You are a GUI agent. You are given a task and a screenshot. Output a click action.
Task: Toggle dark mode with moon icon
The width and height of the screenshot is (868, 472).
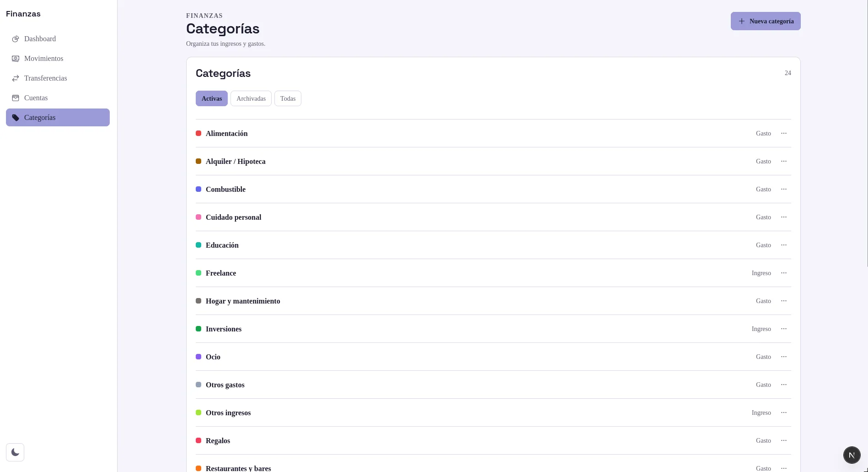coord(15,452)
